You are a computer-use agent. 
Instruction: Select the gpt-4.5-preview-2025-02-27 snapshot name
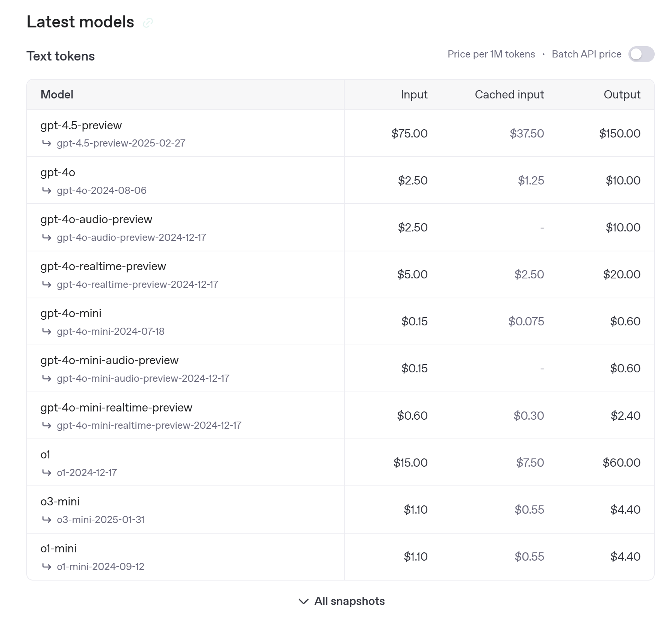(121, 143)
